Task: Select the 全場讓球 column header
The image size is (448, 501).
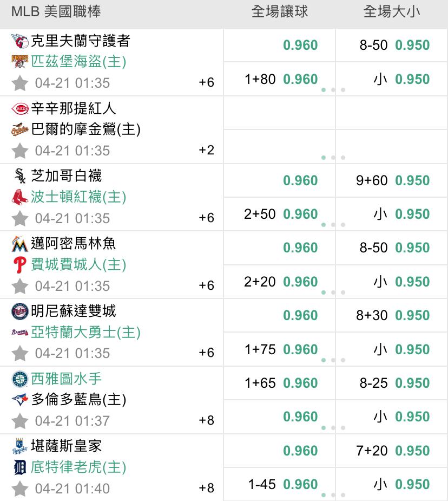Action: pyautogui.click(x=280, y=12)
